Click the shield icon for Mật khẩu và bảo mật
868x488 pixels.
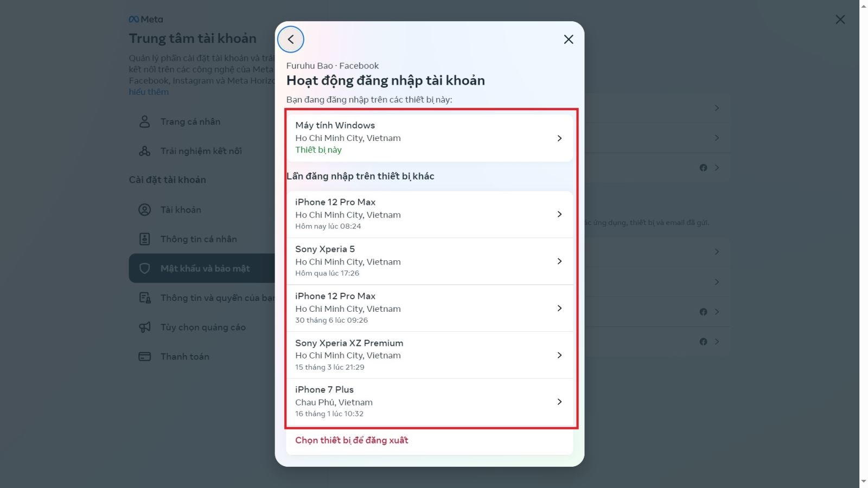click(144, 268)
